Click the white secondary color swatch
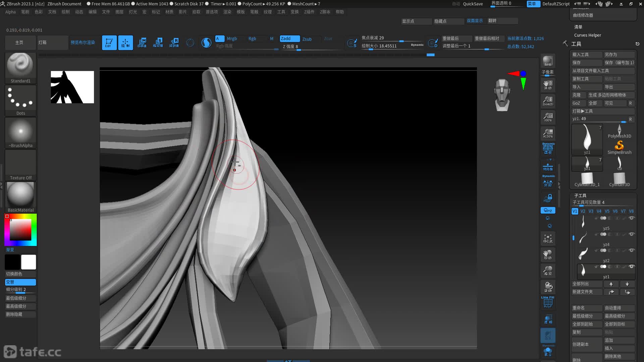This screenshot has height=362, width=644. point(29,262)
